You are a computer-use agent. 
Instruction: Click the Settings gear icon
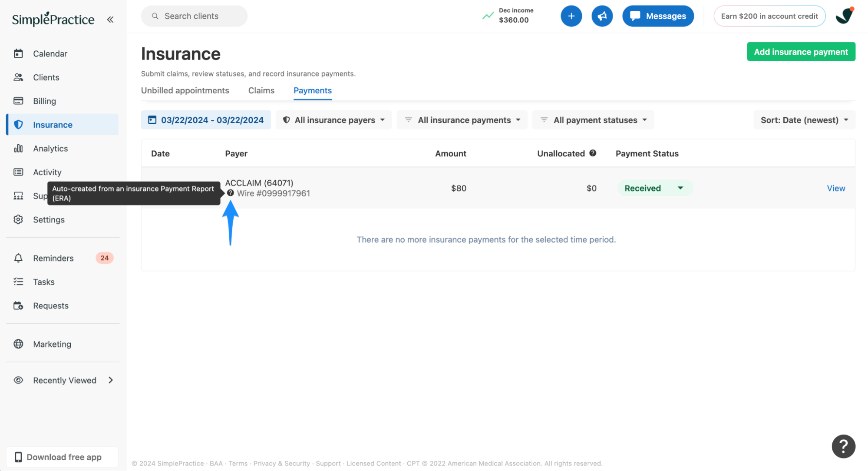point(18,219)
